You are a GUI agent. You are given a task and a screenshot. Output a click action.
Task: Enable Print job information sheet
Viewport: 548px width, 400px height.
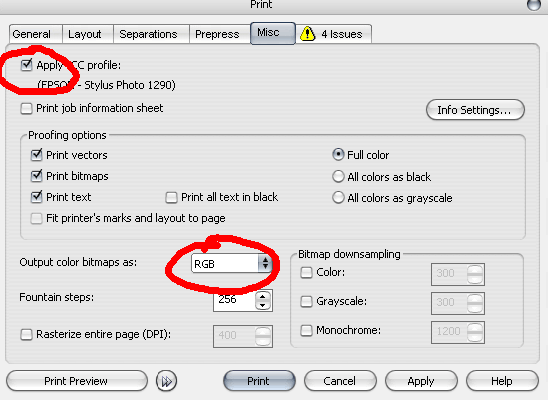(x=26, y=108)
